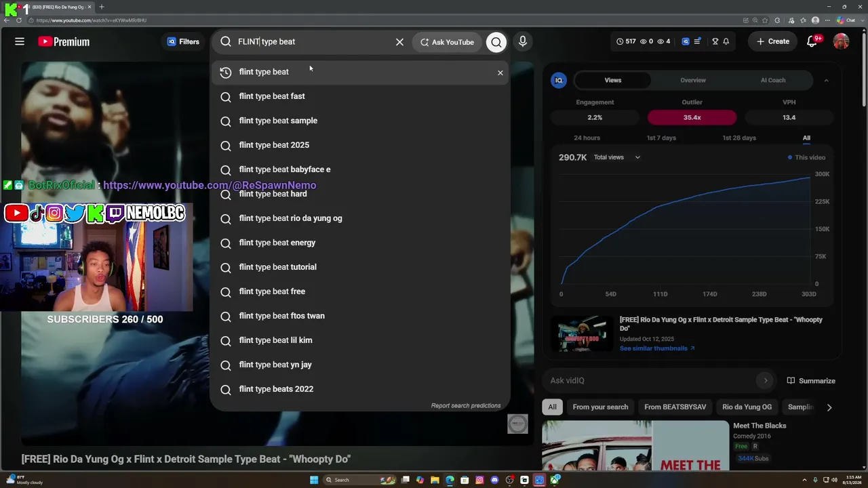Open vidIQ icon in YouTube header

click(x=686, y=41)
